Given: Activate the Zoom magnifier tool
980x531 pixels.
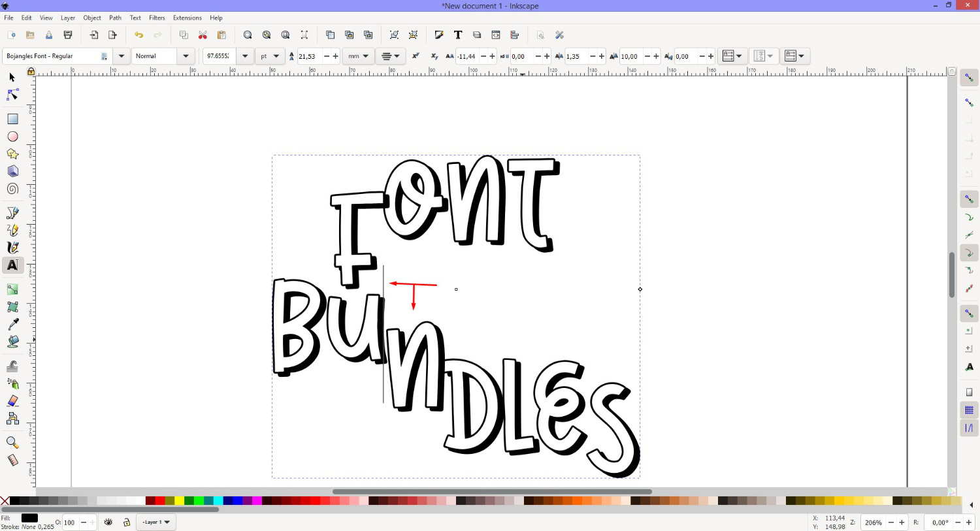Looking at the screenshot, I should coord(12,443).
